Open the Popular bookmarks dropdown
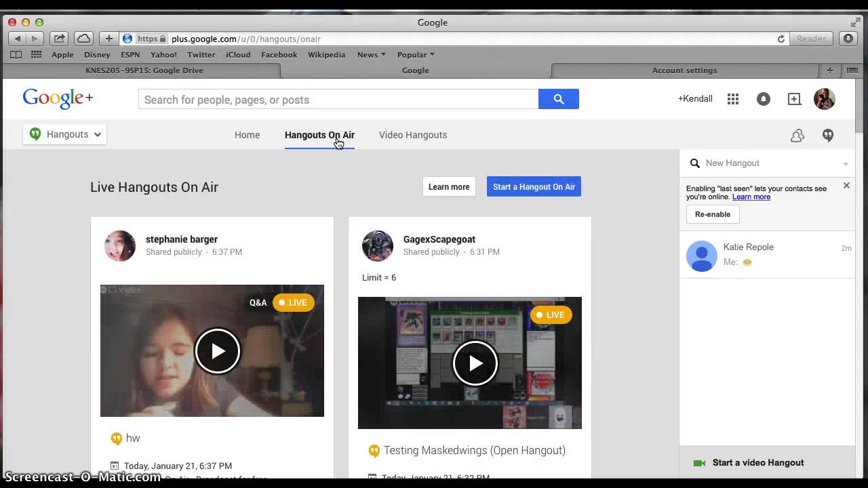This screenshot has height=488, width=868. point(416,55)
